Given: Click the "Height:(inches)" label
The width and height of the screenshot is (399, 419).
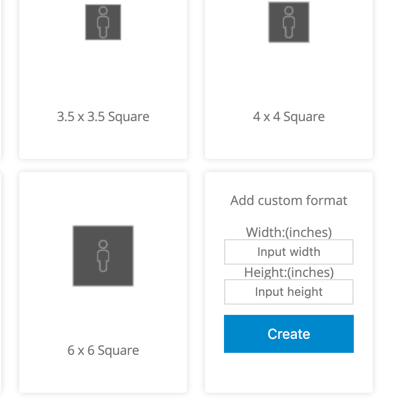Looking at the screenshot, I should (289, 272).
